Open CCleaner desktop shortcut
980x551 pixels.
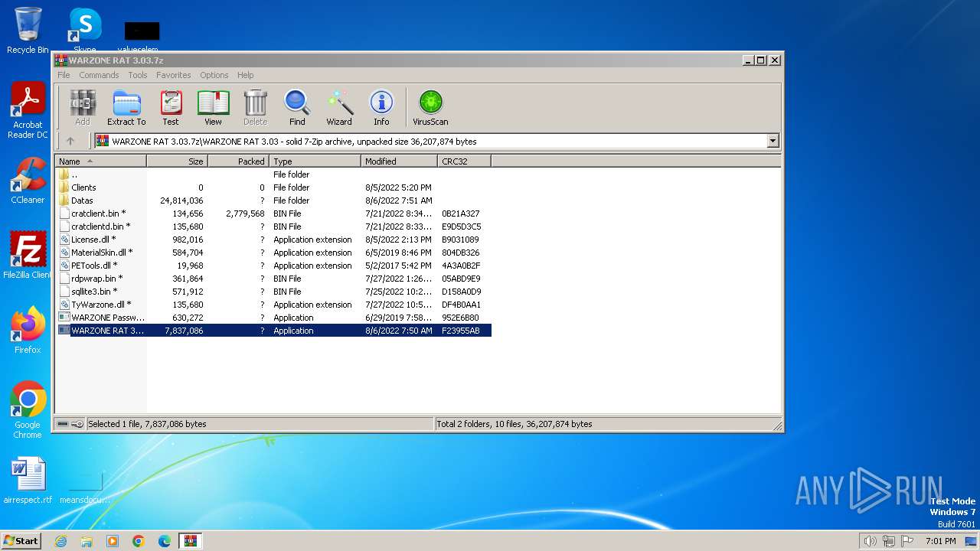point(28,181)
